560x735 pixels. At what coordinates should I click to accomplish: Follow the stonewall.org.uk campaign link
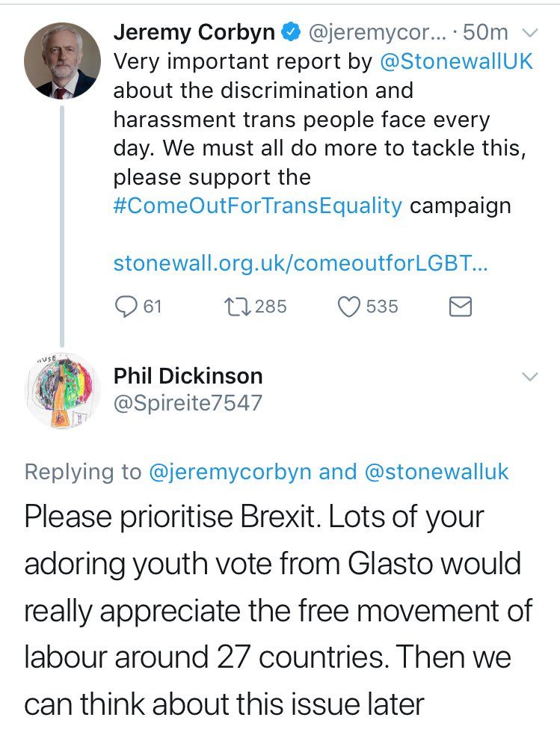click(300, 264)
